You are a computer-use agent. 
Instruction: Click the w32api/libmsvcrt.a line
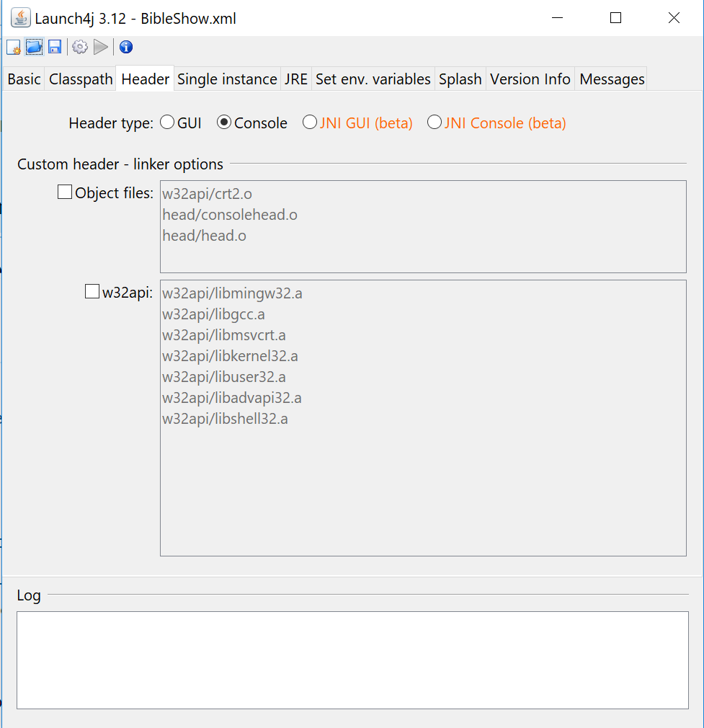[x=223, y=335]
